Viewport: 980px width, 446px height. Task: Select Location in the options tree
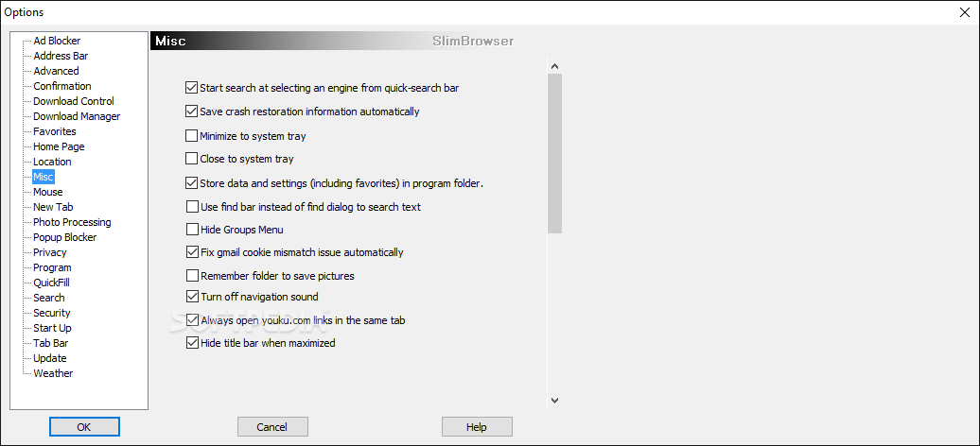53,162
